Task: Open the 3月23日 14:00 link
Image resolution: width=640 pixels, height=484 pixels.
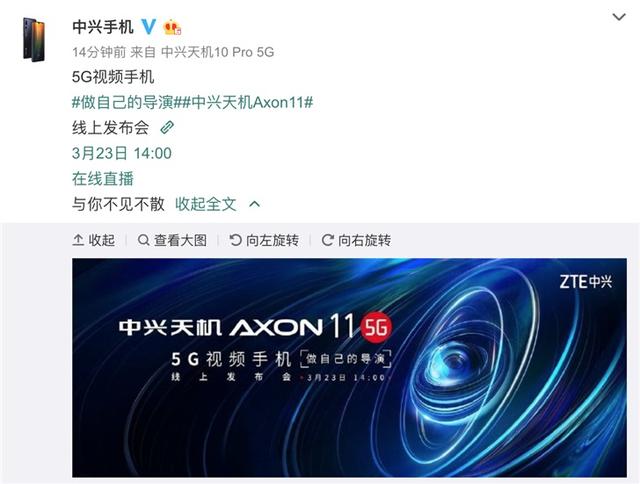Action: tap(122, 153)
